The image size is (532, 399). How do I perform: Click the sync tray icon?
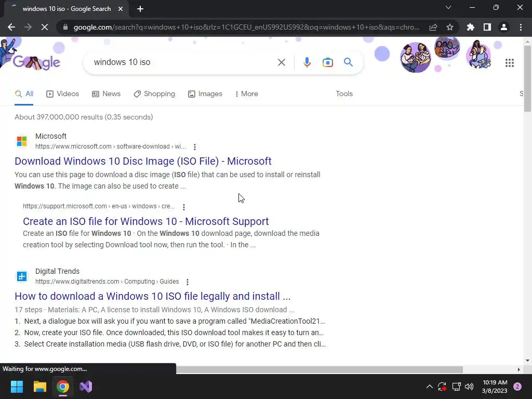click(442, 387)
